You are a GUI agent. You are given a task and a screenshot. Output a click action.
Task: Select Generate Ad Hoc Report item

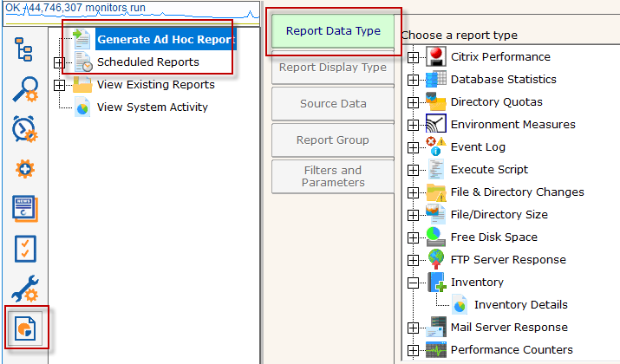pos(165,39)
